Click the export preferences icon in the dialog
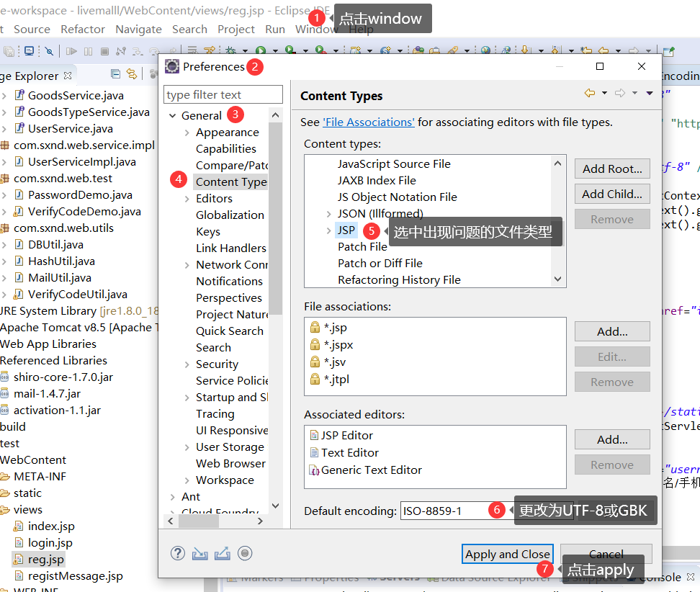700x592 pixels. pyautogui.click(x=222, y=553)
